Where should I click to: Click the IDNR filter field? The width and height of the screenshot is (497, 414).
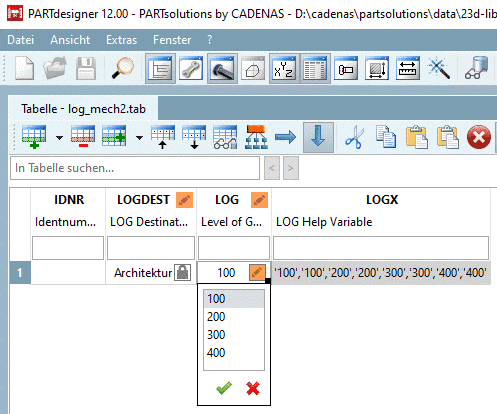point(68,248)
